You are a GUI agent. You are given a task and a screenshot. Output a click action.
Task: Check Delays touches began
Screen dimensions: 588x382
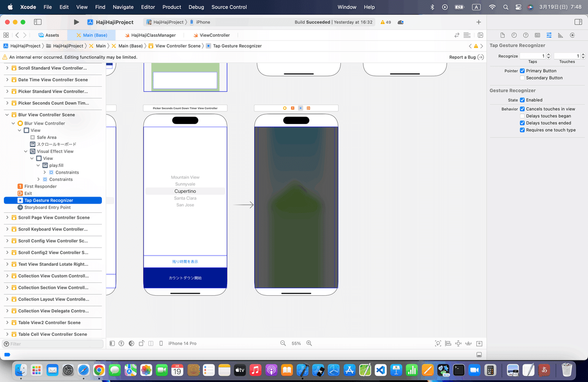pos(522,116)
